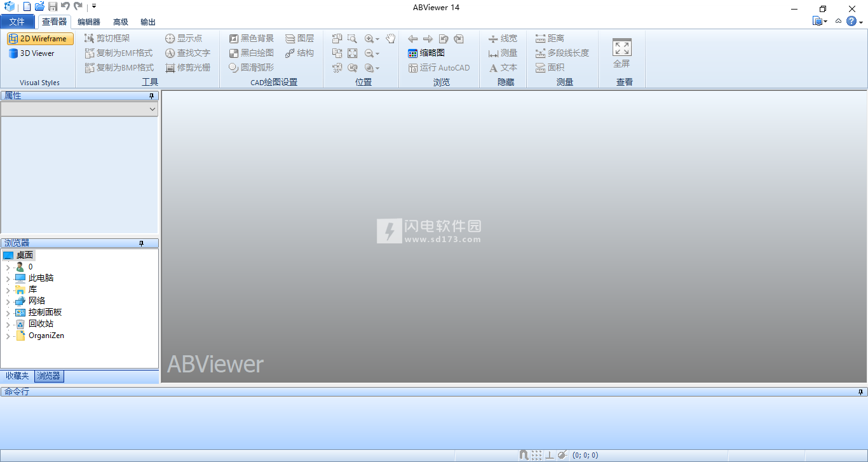Open the 查找文字 find text tool
This screenshot has width=868, height=462.
tap(187, 53)
